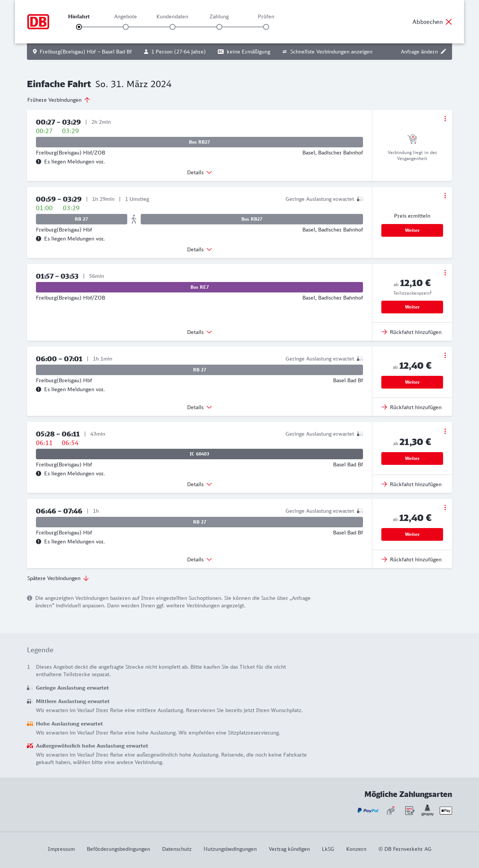Show Frühere Verbindungen
The width and height of the screenshot is (479, 868).
pos(58,100)
